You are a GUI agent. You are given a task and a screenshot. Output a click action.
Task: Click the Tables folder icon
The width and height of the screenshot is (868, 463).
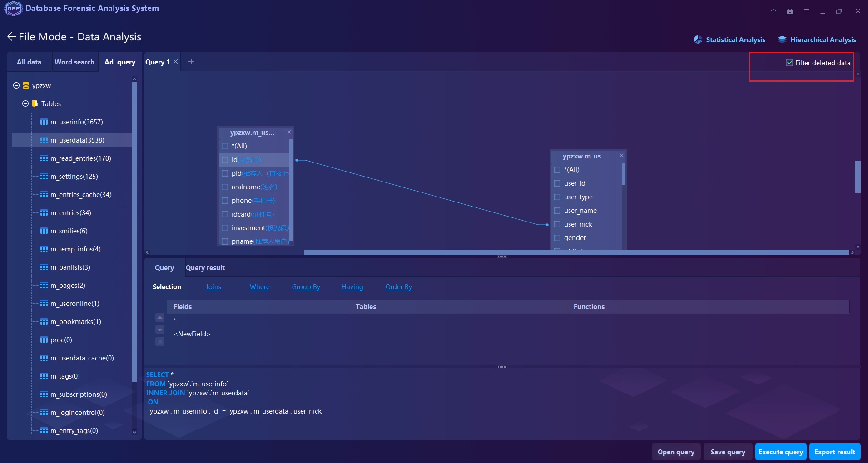[35, 103]
